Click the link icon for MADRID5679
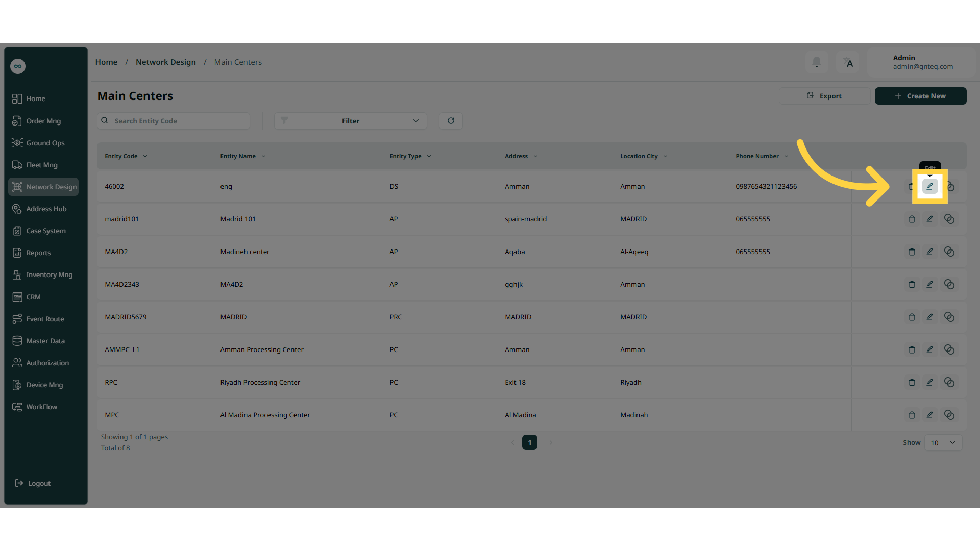The image size is (980, 551). point(949,317)
